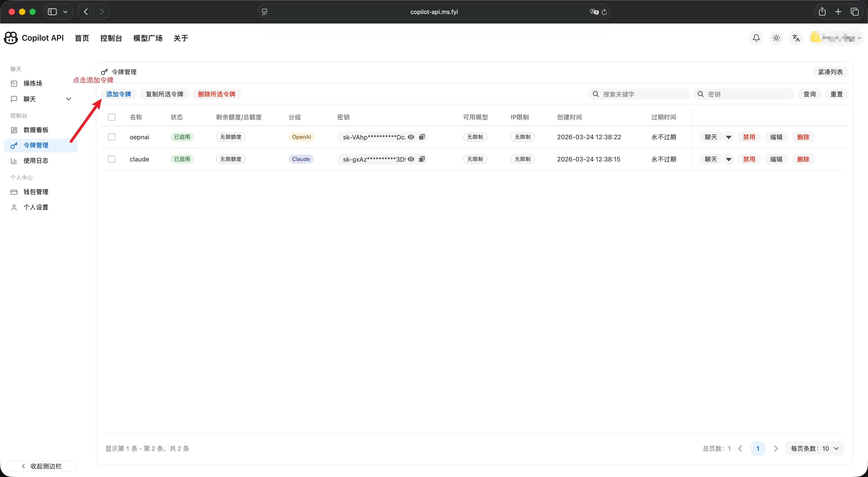Open 数据看板 in sidebar

coord(36,130)
